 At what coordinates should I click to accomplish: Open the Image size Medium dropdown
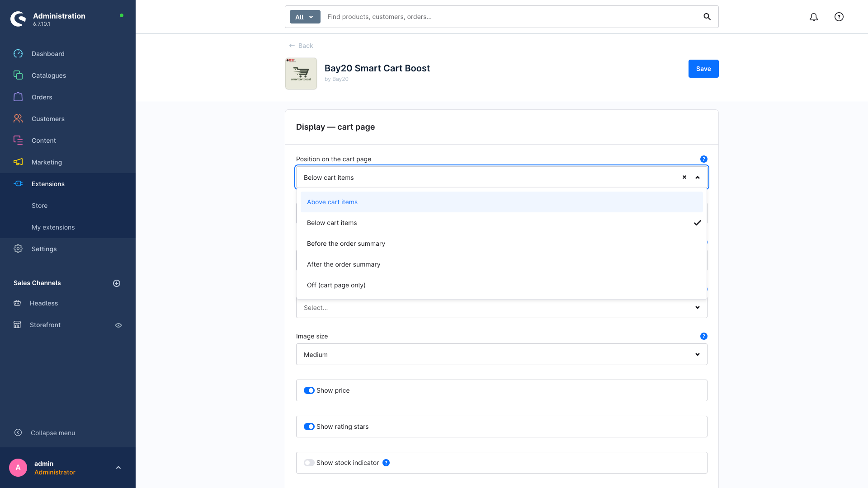[x=502, y=354]
